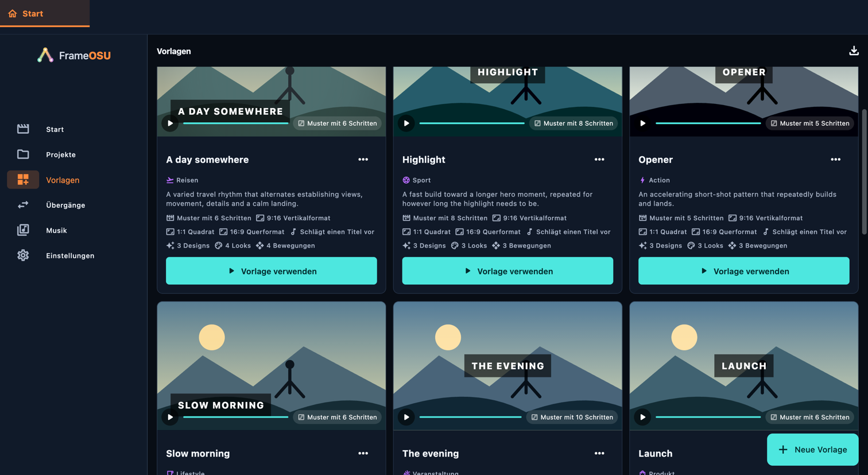Open Einstellungen gear icon
Image resolution: width=868 pixels, height=475 pixels.
23,256
